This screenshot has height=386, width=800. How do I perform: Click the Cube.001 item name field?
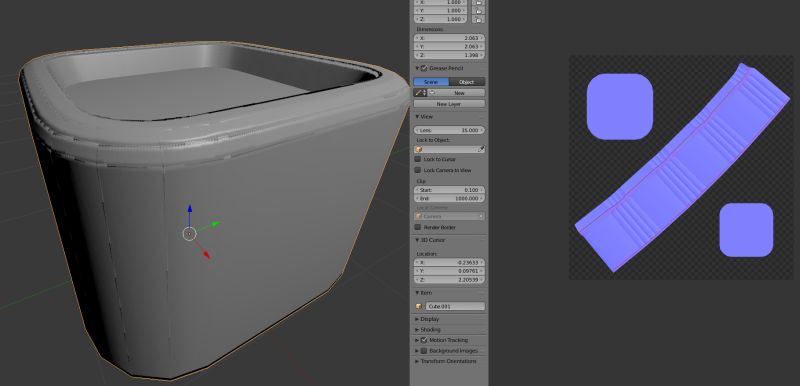point(455,306)
